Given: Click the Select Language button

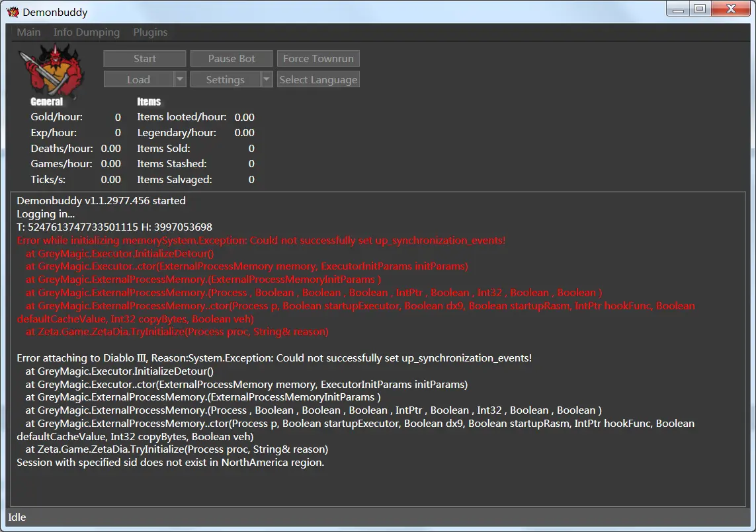Looking at the screenshot, I should pos(318,80).
